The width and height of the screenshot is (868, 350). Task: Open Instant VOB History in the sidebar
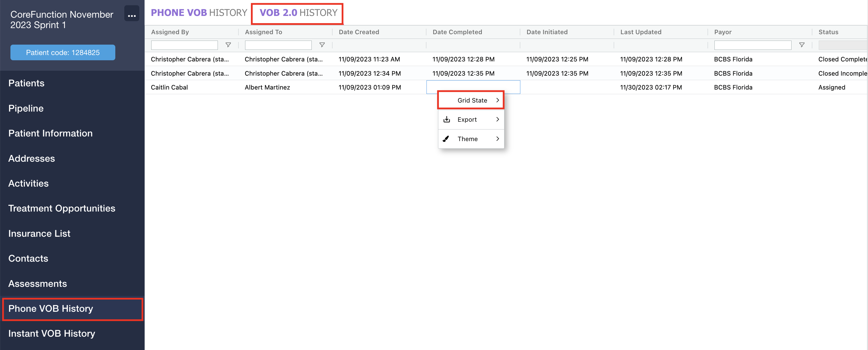(x=52, y=333)
